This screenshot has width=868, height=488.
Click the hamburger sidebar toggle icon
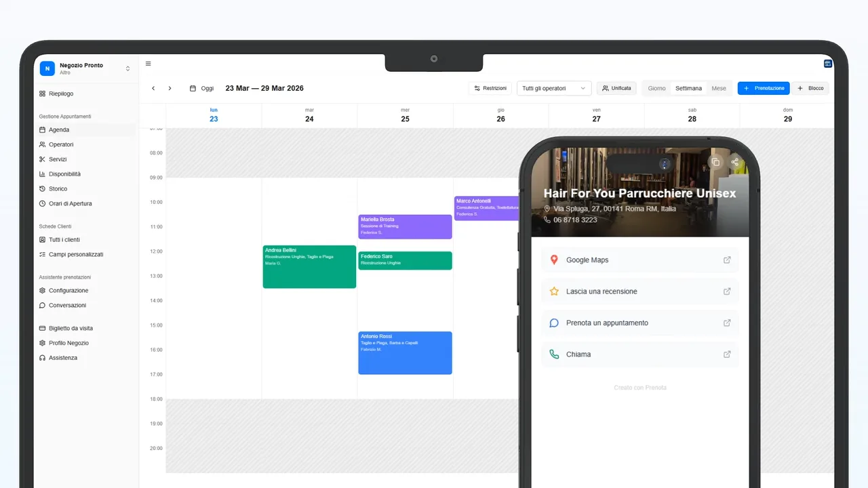[149, 64]
